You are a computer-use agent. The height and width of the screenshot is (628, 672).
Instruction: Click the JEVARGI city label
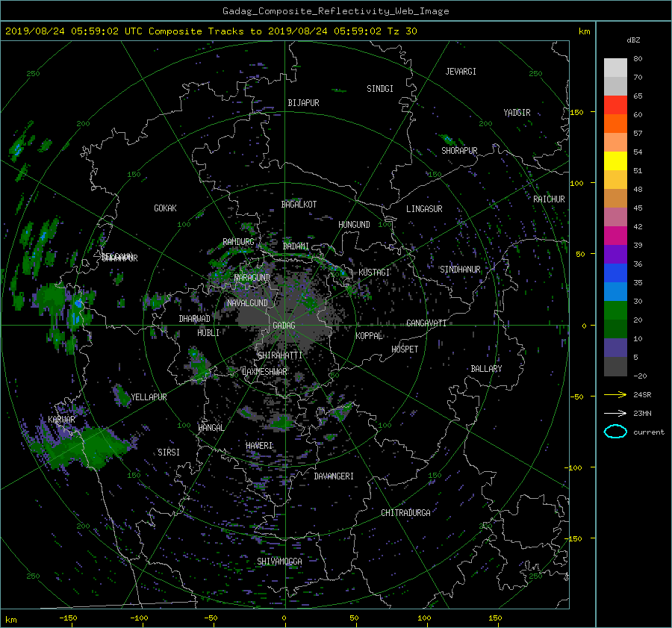point(461,72)
